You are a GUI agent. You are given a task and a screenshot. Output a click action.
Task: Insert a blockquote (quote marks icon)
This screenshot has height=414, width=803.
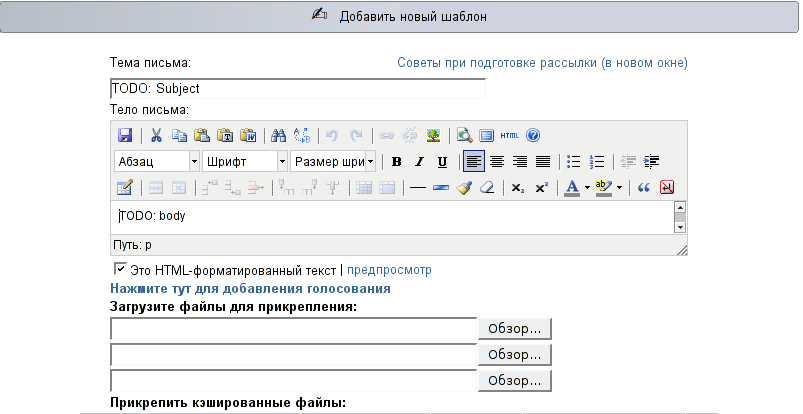(x=644, y=188)
